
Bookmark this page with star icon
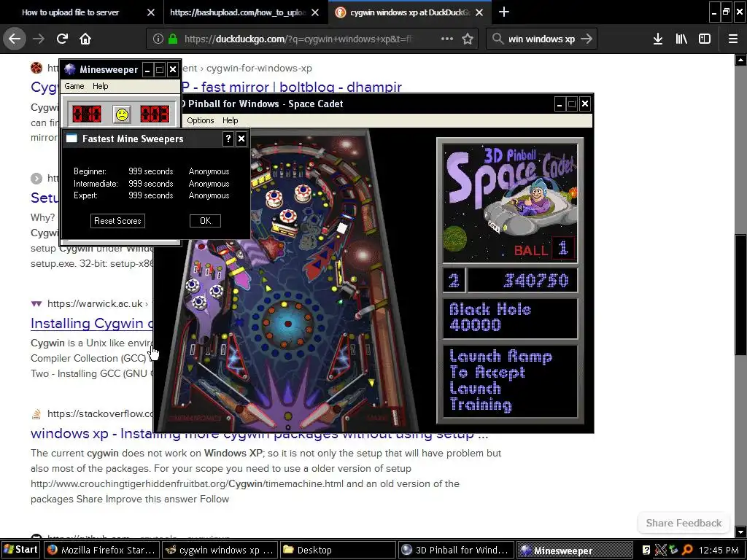(468, 39)
